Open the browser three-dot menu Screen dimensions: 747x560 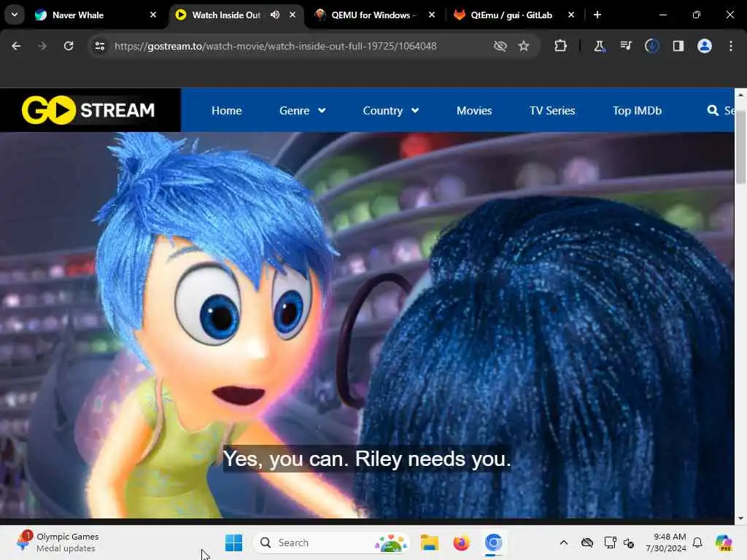(731, 46)
